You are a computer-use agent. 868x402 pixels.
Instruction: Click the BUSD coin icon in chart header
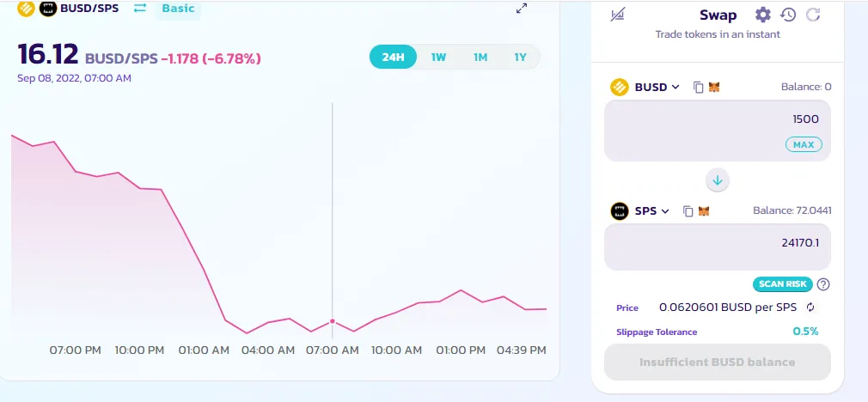click(26, 9)
